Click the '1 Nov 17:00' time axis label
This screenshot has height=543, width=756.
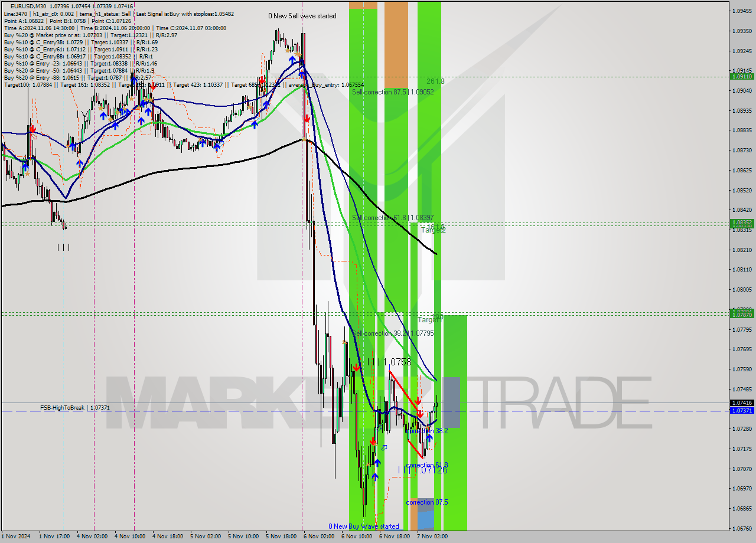tap(54, 537)
